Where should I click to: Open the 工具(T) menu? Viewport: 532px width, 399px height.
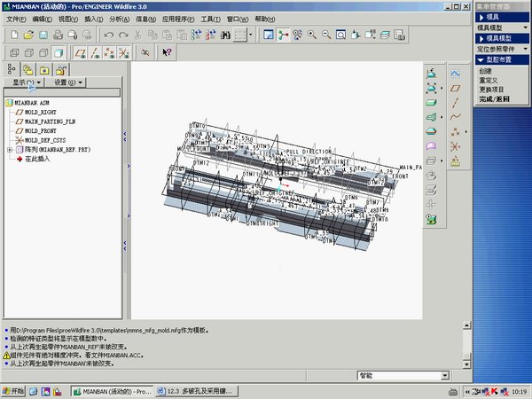(210, 19)
